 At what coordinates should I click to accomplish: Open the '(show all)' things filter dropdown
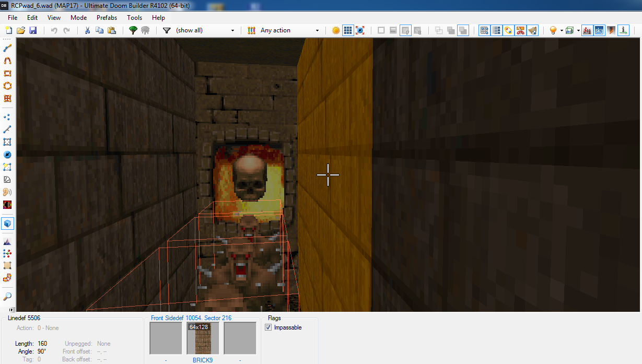point(205,30)
